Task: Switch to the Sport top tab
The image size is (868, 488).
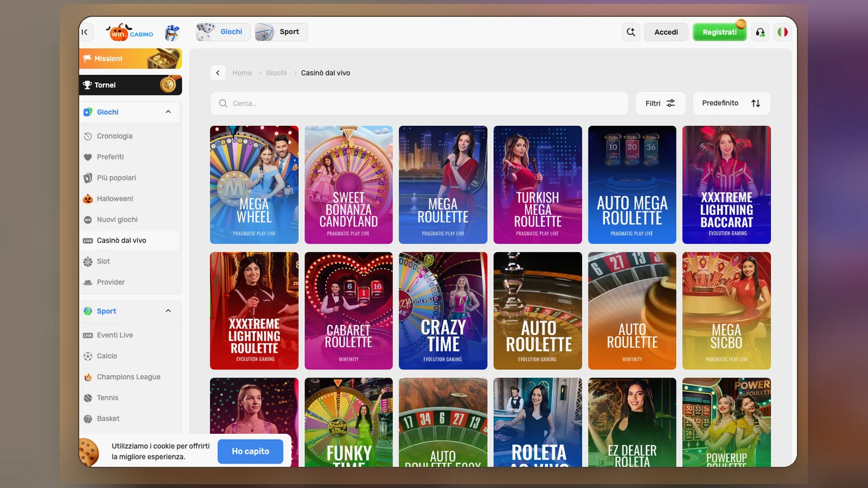Action: pyautogui.click(x=281, y=32)
